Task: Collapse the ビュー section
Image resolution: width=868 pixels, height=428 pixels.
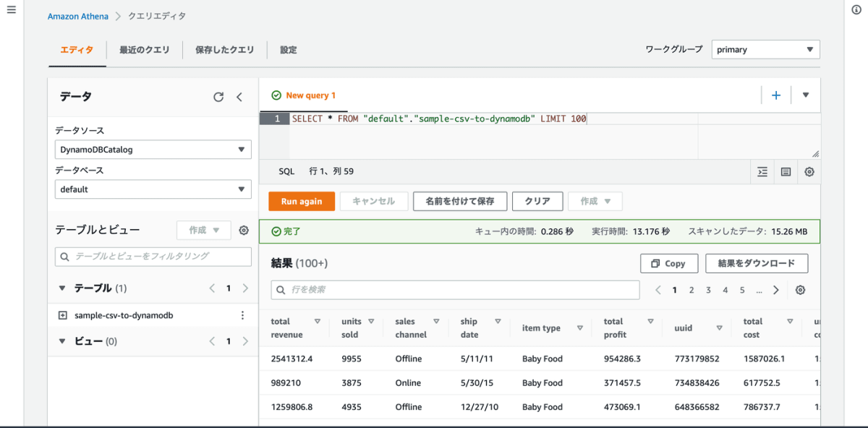Action: (62, 341)
